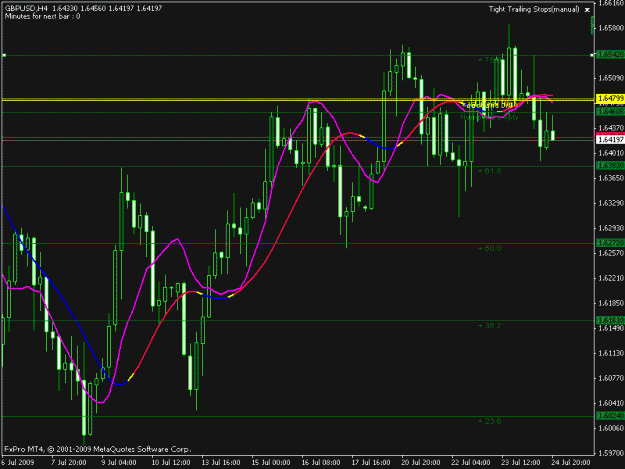Viewport: 625px width, 469px height.
Task: Click the 13 Jul 16:00 time label
Action: (x=221, y=463)
